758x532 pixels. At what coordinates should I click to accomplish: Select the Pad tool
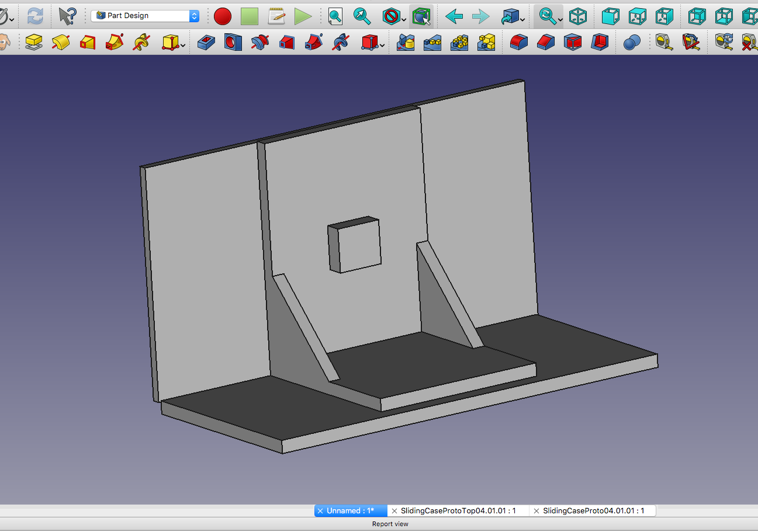[33, 42]
